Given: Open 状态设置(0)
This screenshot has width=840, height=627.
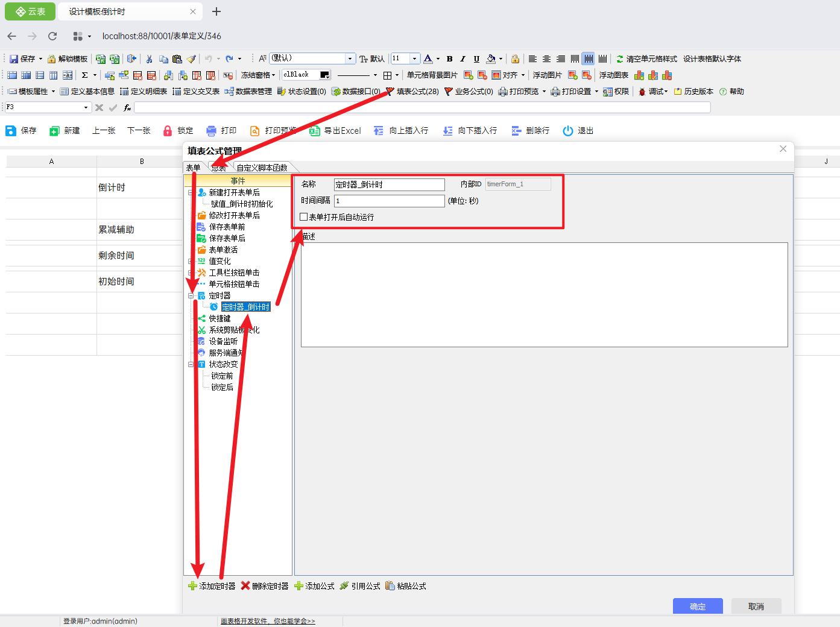Looking at the screenshot, I should tap(302, 92).
